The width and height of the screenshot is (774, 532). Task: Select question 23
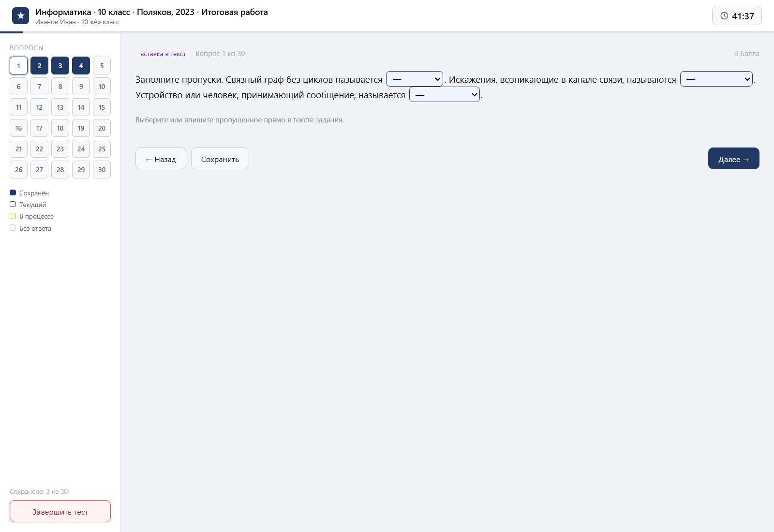pyautogui.click(x=60, y=149)
